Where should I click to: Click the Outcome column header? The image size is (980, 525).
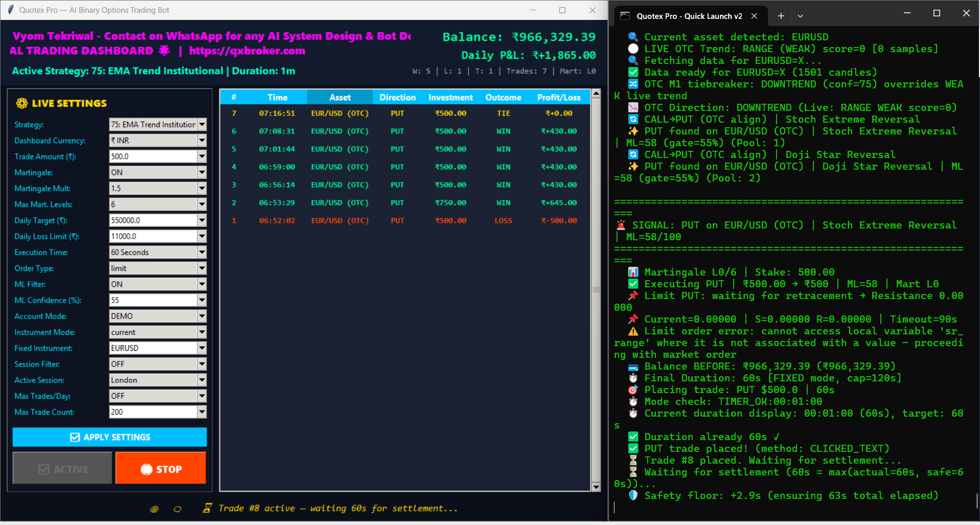[504, 97]
